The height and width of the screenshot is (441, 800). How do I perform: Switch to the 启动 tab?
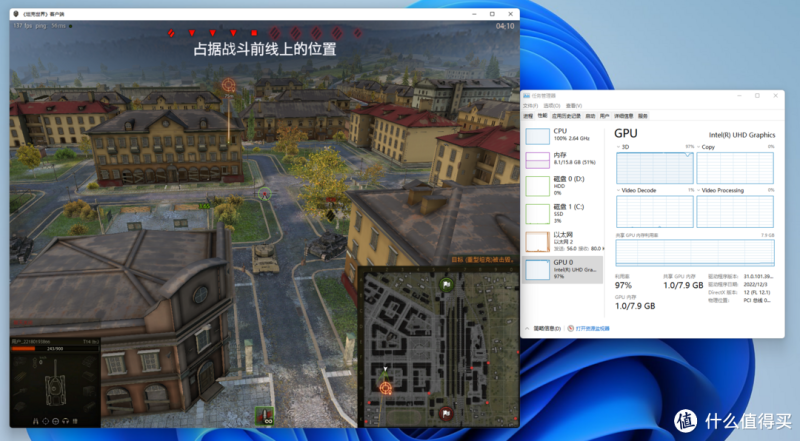pos(588,116)
